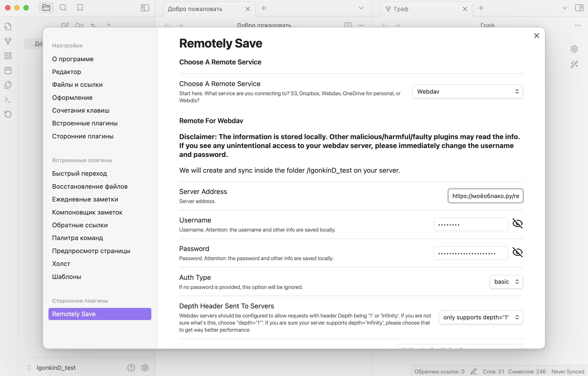Reveal the hidden Username value
The width and height of the screenshot is (588, 376).
point(517,224)
